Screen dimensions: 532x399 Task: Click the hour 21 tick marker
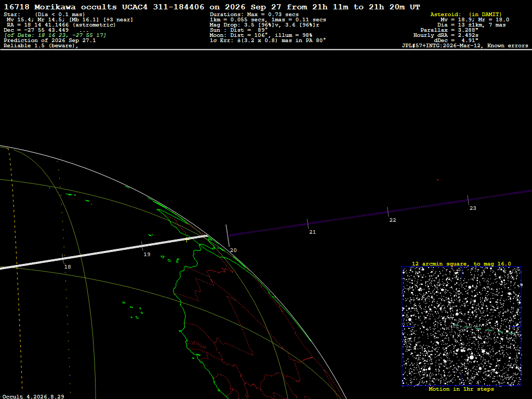click(308, 223)
